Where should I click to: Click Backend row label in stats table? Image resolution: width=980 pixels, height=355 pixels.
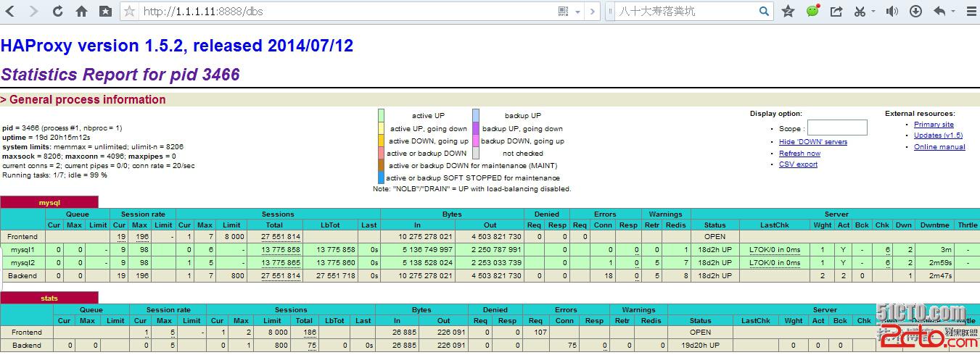pos(27,346)
